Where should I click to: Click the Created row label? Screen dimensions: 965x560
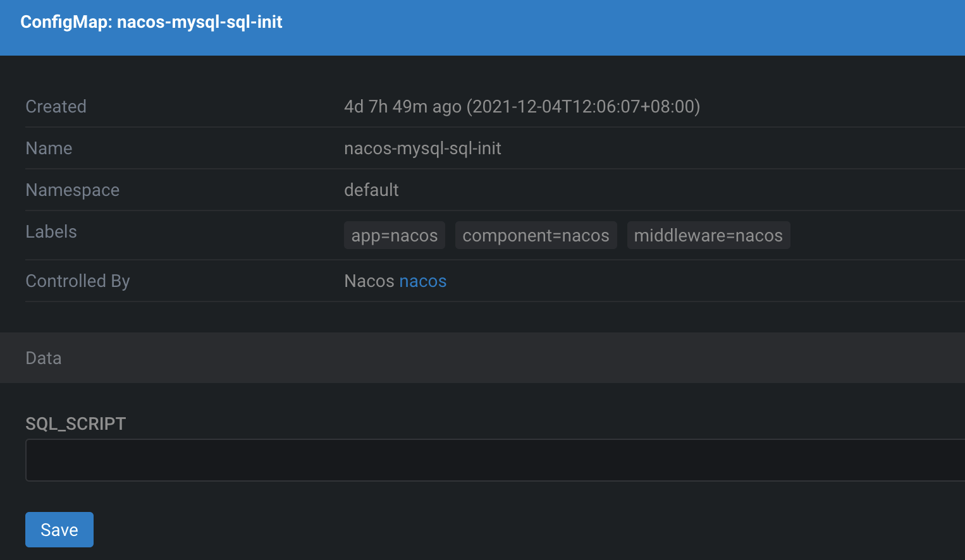coord(56,106)
